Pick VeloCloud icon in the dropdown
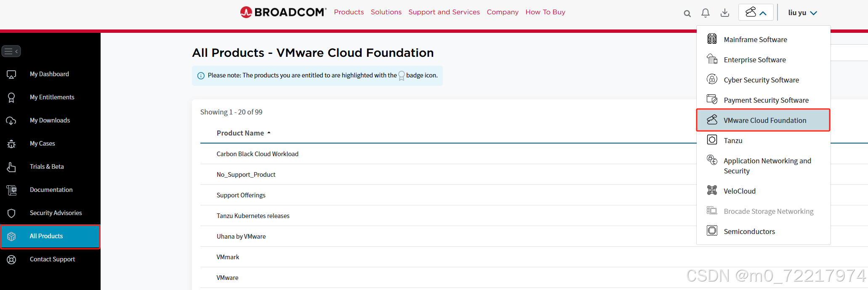 [712, 190]
